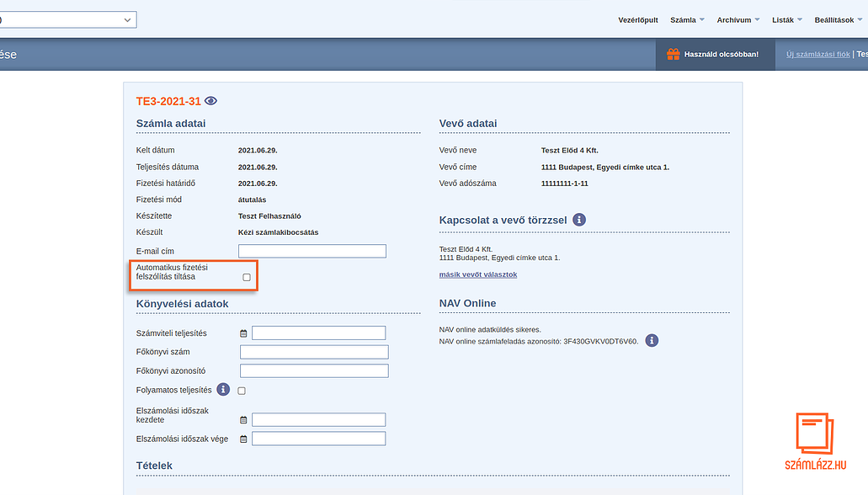Click the eye icon beside invoice TE3-2021-31
This screenshot has height=495, width=868.
[x=210, y=101]
